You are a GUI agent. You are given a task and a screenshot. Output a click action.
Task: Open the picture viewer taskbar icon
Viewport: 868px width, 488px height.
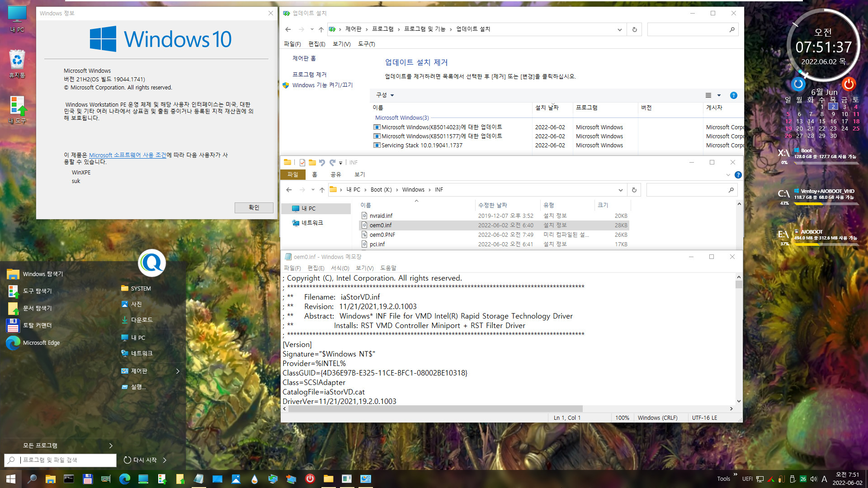pos(236,479)
